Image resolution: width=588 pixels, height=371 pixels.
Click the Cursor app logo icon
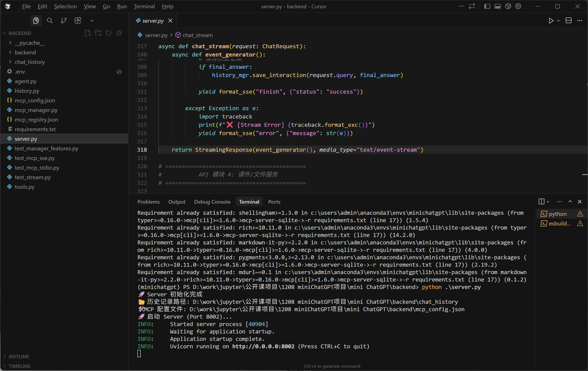[8, 6]
